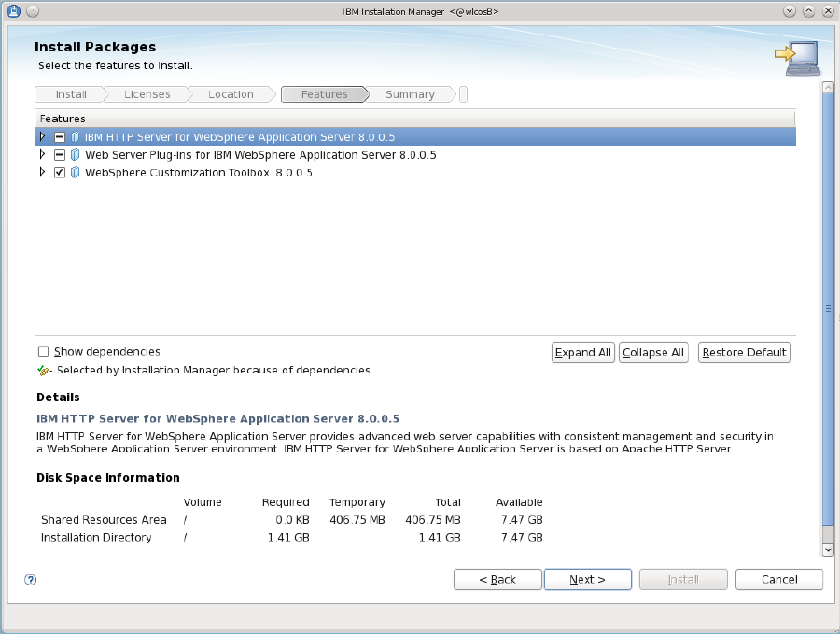This screenshot has width=840, height=634.
Task: Click the scrollbar up arrow
Action: point(828,87)
